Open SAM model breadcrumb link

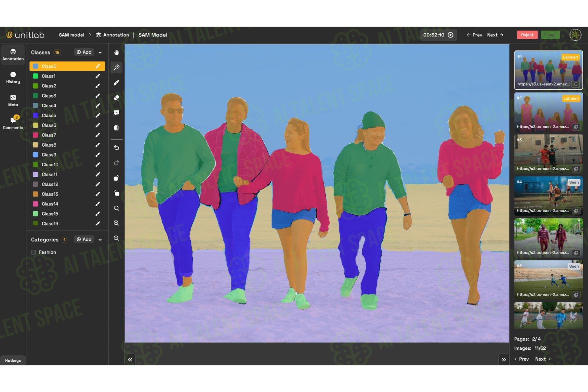point(71,35)
